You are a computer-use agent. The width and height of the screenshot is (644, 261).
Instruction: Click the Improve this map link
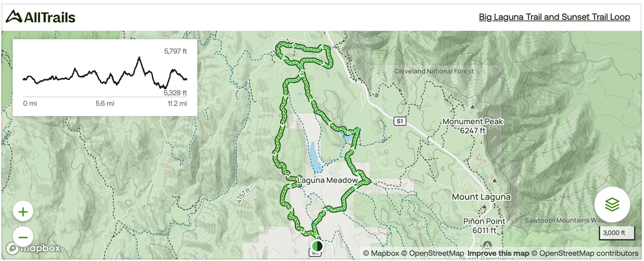point(498,253)
